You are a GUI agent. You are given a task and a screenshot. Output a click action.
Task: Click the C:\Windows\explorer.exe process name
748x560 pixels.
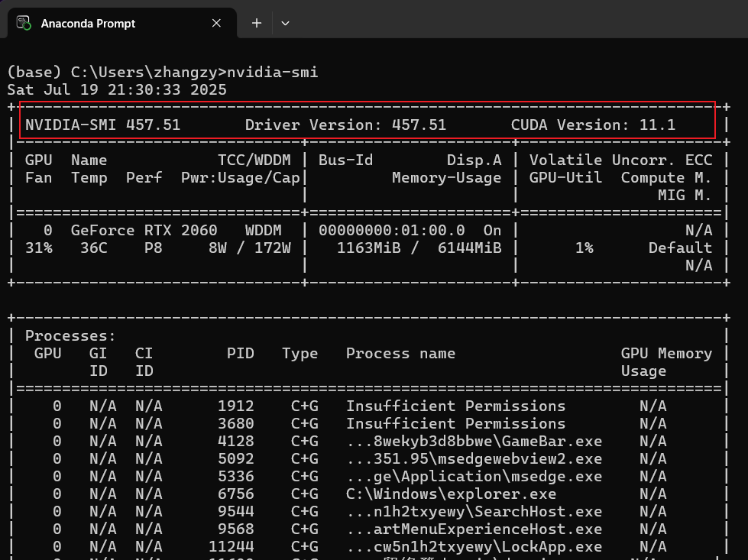tap(452, 494)
